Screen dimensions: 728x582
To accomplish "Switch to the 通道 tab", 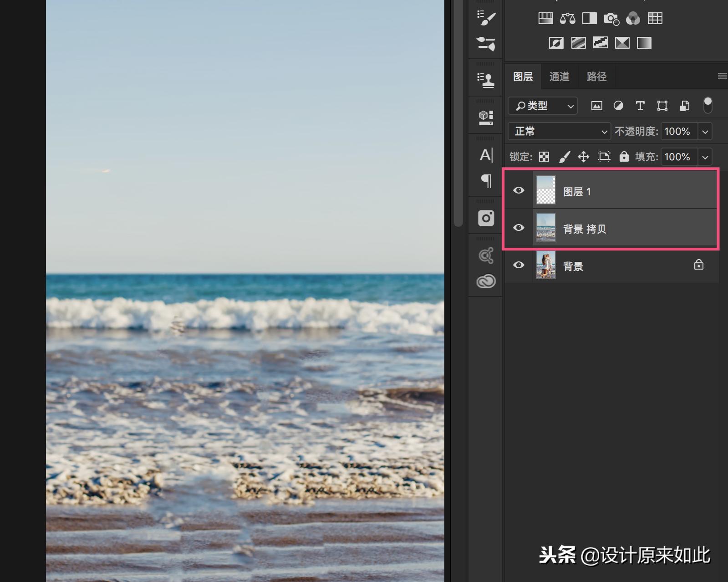I will (x=559, y=77).
